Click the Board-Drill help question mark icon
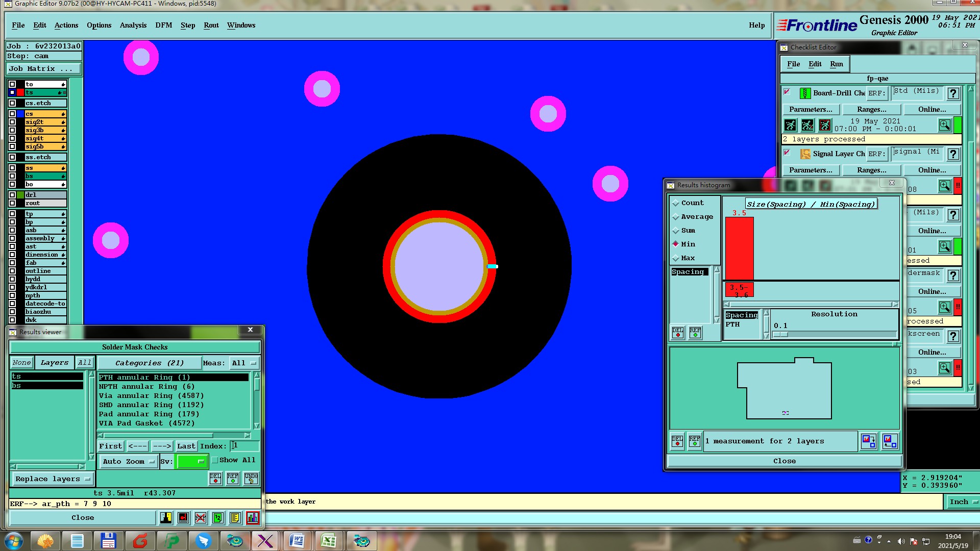The width and height of the screenshot is (980, 551). pyautogui.click(x=953, y=93)
